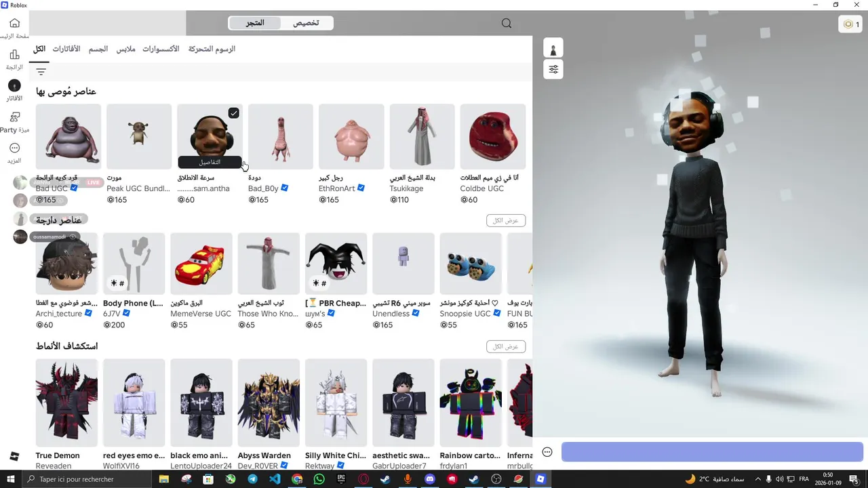Open WhatsApp from taskbar
This screenshot has width=868, height=488.
tap(319, 479)
